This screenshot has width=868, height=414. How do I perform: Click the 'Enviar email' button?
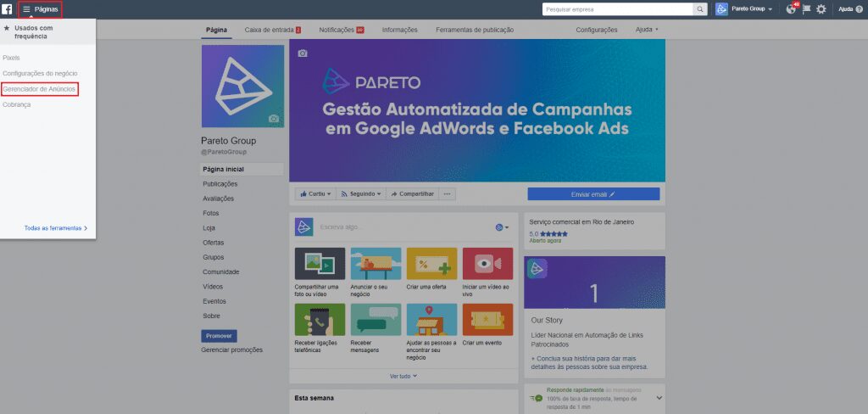tap(593, 194)
